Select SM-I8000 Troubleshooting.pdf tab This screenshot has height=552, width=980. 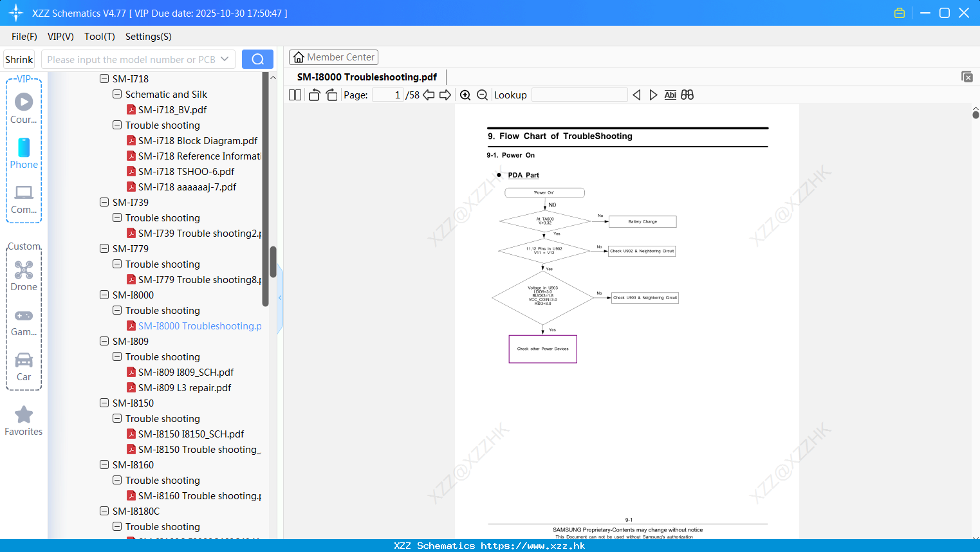click(367, 77)
